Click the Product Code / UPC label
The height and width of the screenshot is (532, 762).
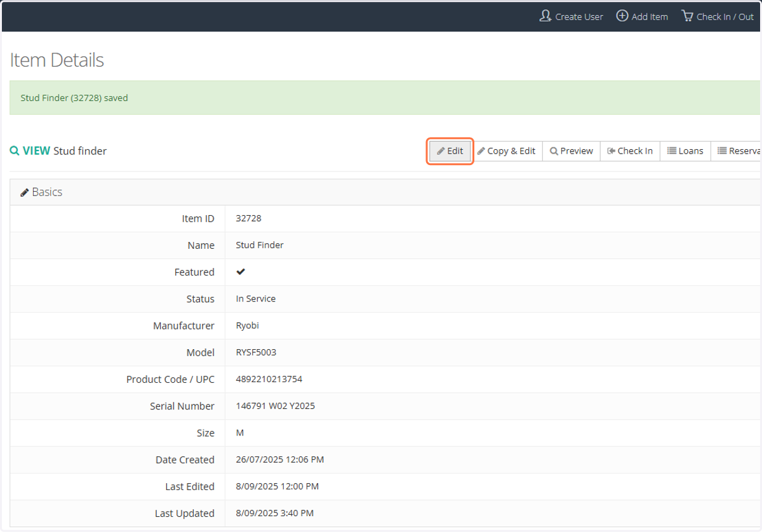170,379
